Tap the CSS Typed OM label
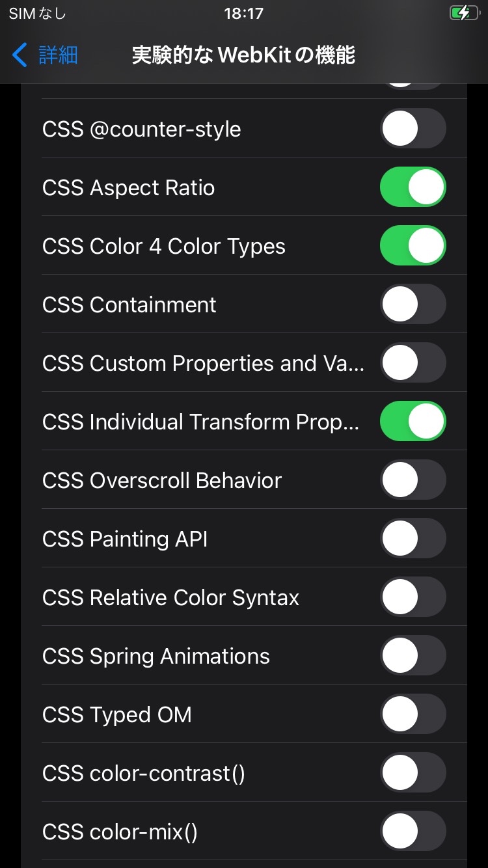This screenshot has width=488, height=868. [x=117, y=715]
